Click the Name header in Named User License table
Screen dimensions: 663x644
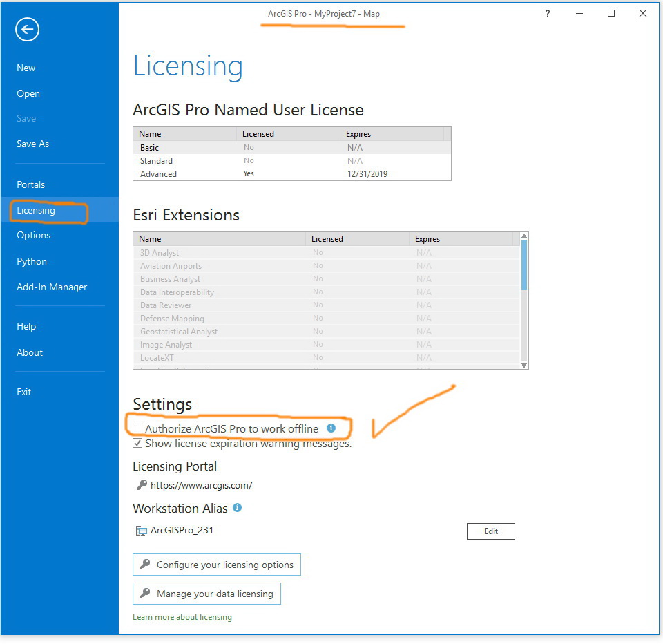coord(185,134)
